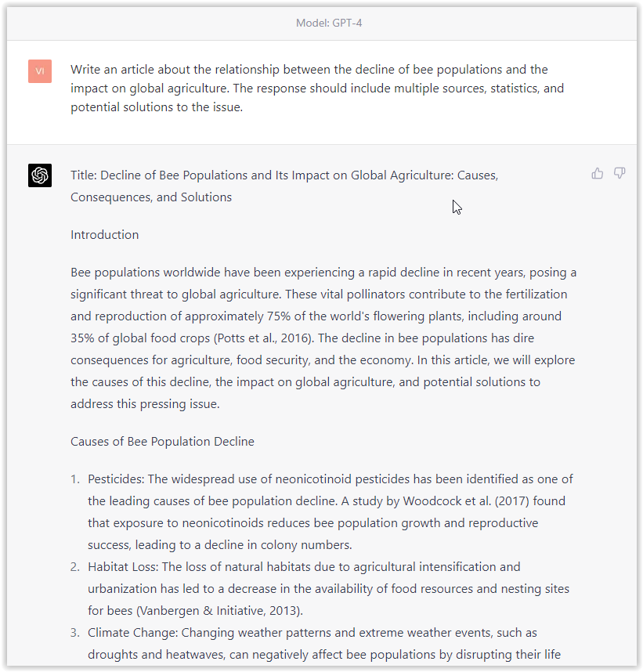Click the numbered marker "1." in the list

coord(74,479)
